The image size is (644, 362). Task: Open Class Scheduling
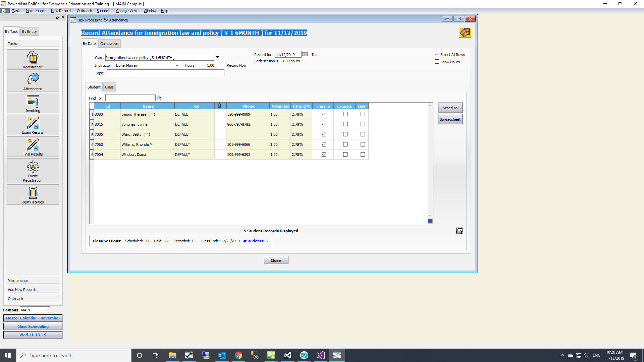click(33, 326)
